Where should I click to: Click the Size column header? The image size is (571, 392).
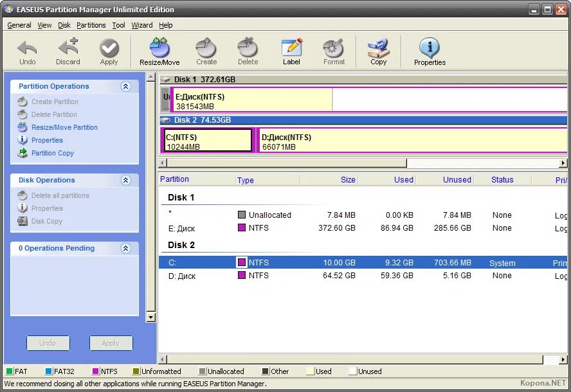pyautogui.click(x=329, y=179)
